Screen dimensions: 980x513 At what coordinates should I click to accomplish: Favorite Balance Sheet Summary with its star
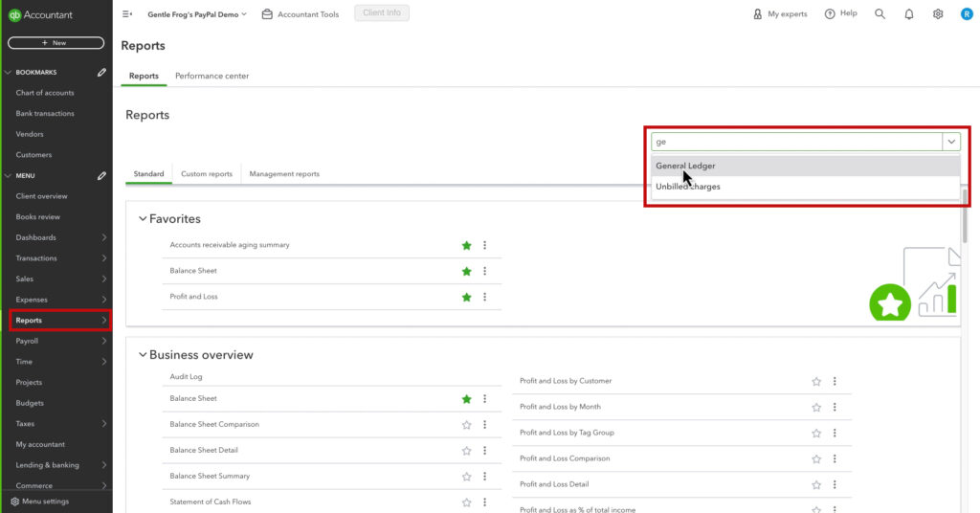point(466,477)
